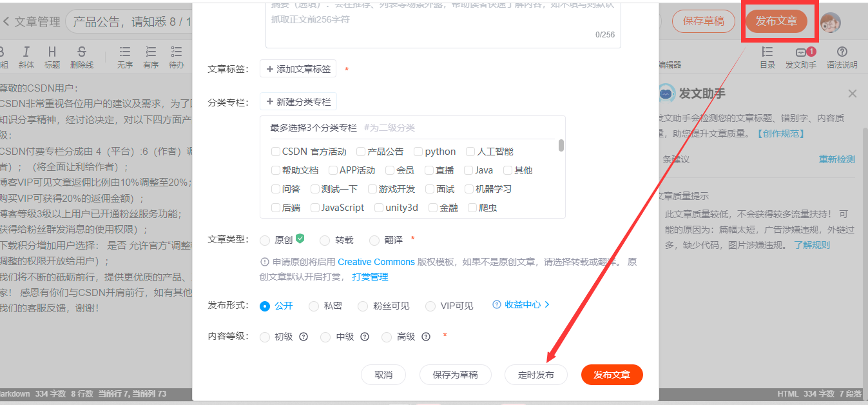This screenshot has height=405, width=868.
Task: Tick the 产品公告 category checkbox
Action: (x=361, y=152)
